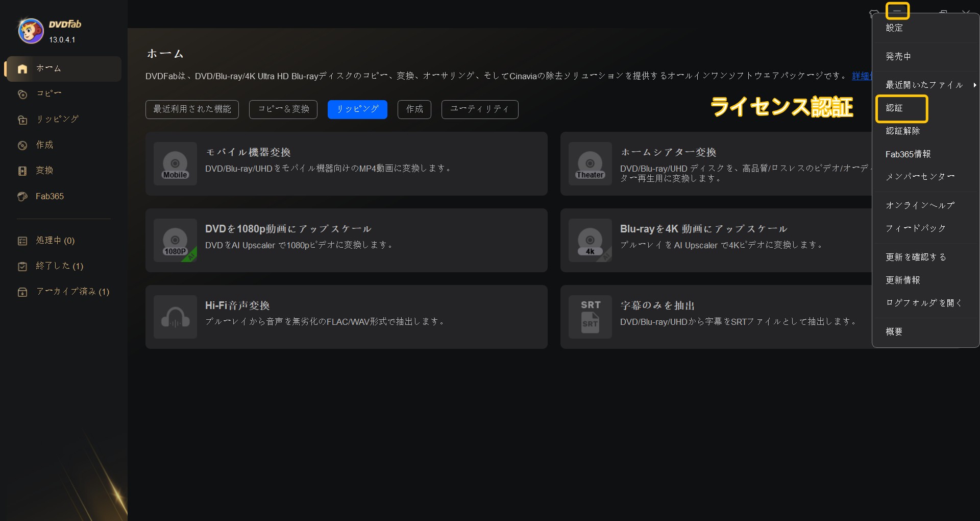
Task: Click the Mobile disc icon
Action: [175, 164]
